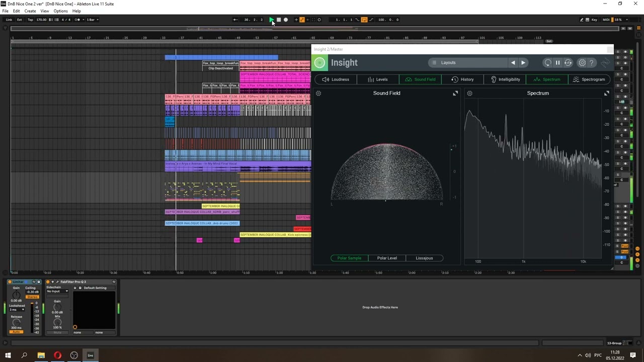
Task: Switch to Insight Loudness tab
Action: (336, 79)
